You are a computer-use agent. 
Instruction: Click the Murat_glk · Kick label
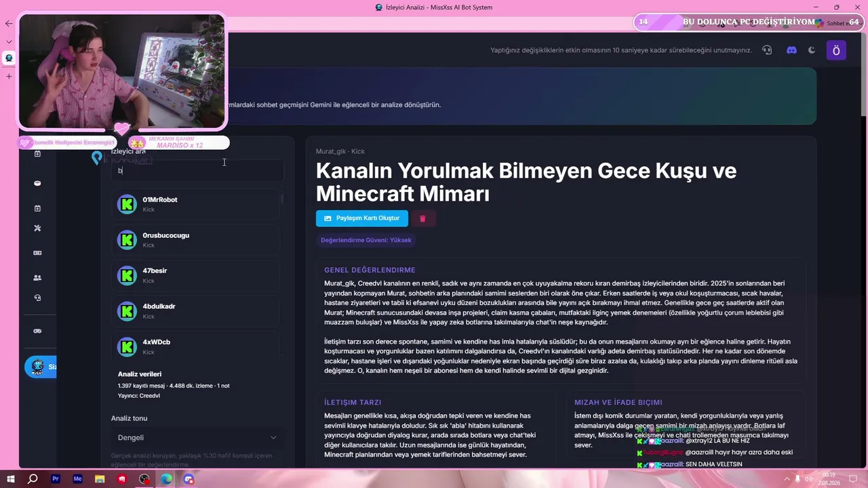[340, 151]
